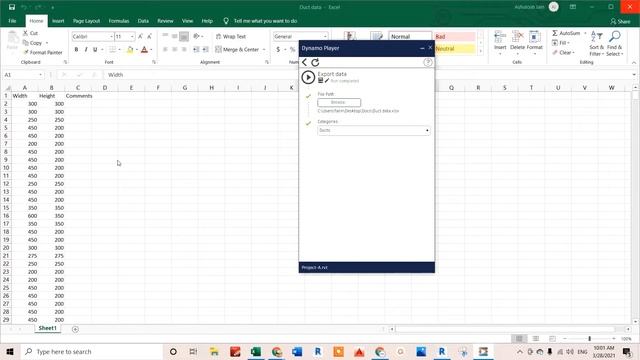The height and width of the screenshot is (360, 640).
Task: Open the Categories dropdown in Dynamo Player
Action: 373,130
